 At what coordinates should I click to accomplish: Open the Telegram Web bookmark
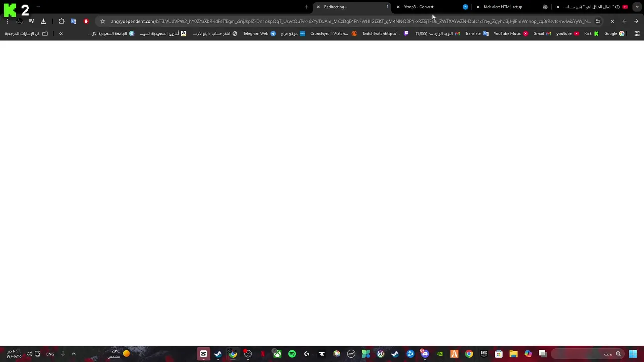[259, 34]
